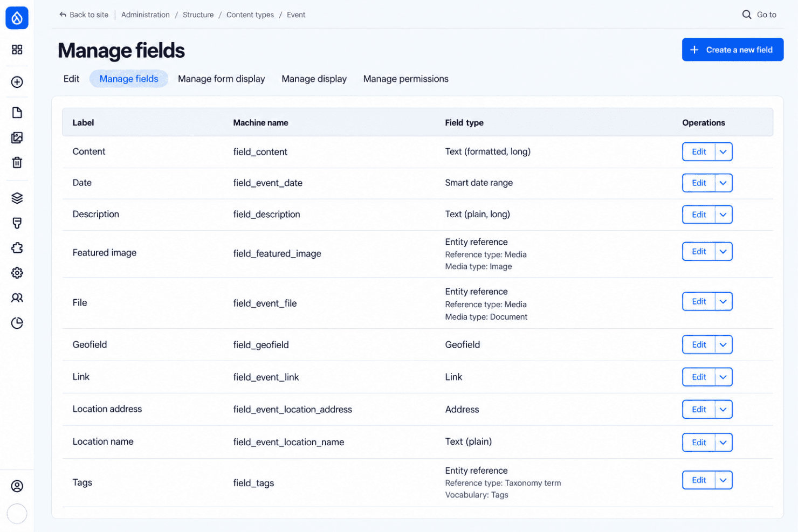Expand operations dropdown for Location name row
This screenshot has height=532, width=798.
coord(724,443)
